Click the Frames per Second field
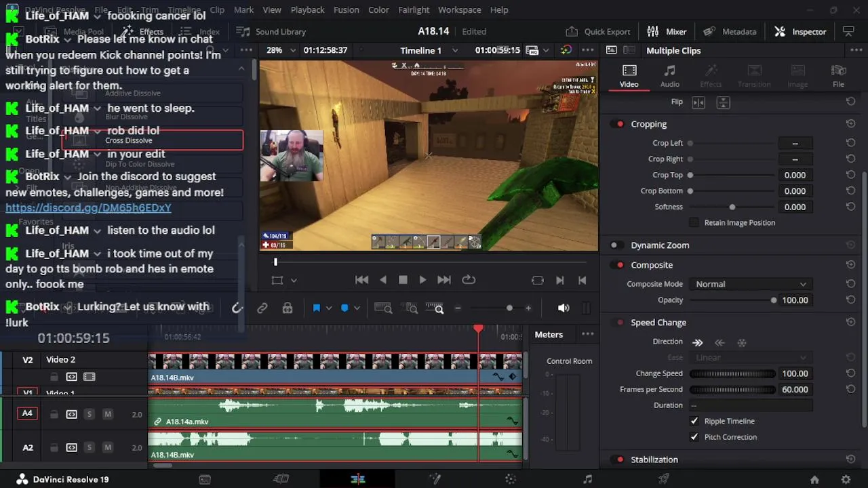The width and height of the screenshot is (868, 488). tap(795, 390)
